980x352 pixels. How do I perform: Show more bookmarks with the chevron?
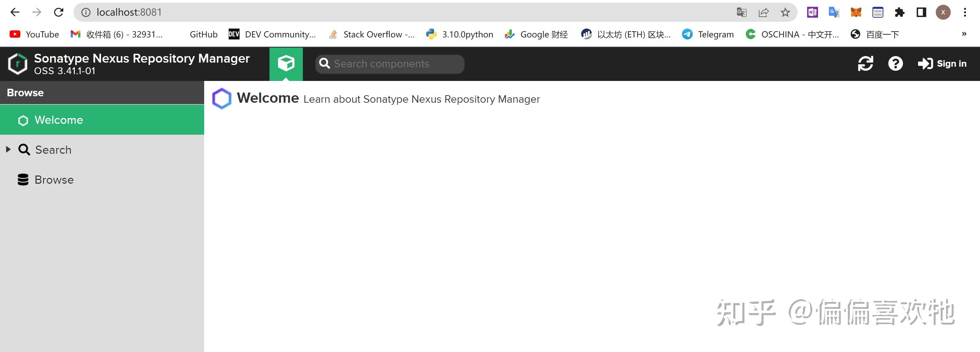[964, 34]
